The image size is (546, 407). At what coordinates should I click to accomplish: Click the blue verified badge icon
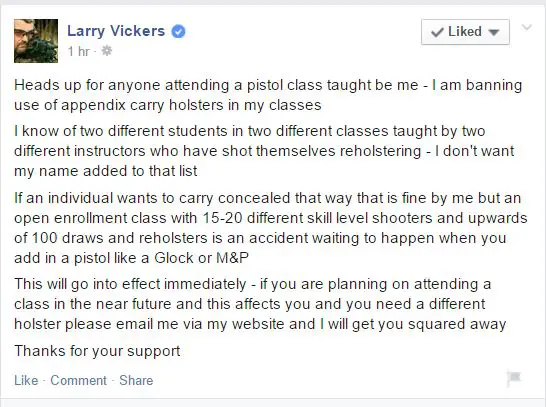click(x=178, y=32)
